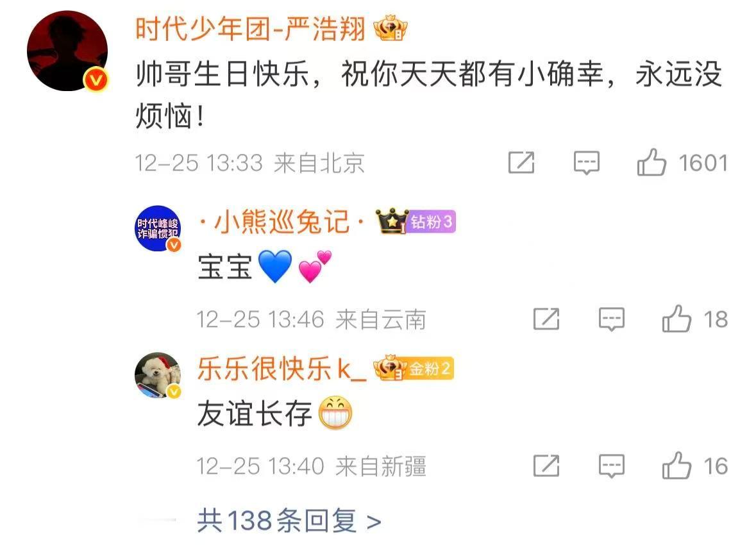Expand all 138 replies
Viewport: 756px width, 545px height.
[289, 521]
